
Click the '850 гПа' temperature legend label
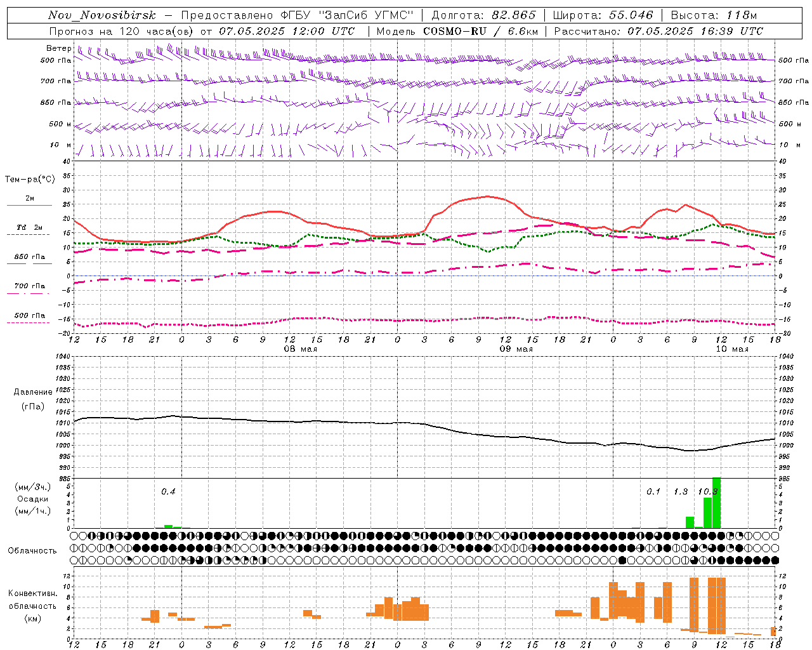tap(30, 257)
